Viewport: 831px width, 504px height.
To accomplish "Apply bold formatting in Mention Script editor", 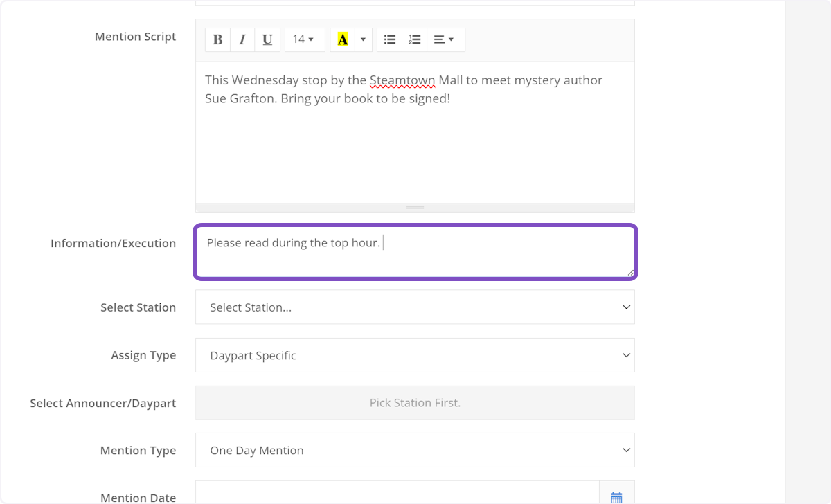I will 217,39.
